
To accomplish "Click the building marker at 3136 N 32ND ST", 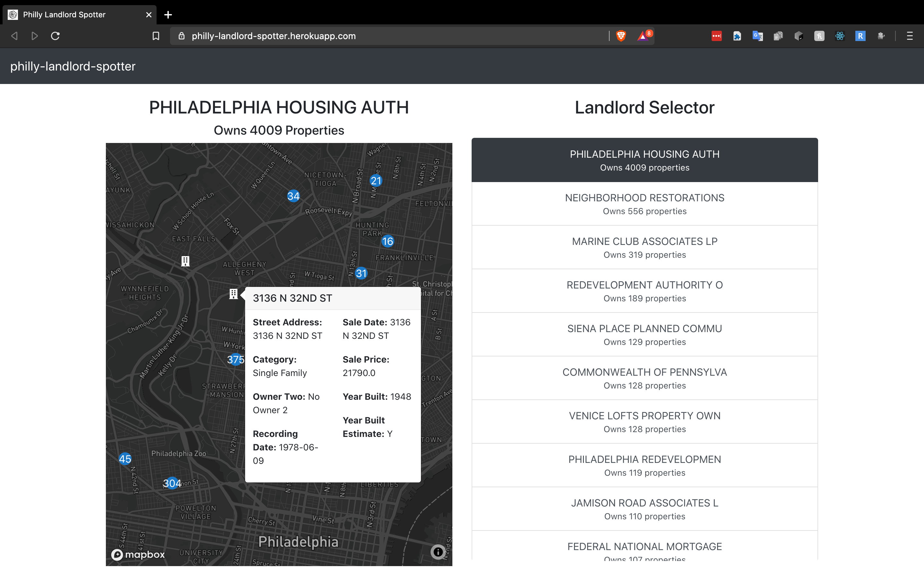I will click(x=233, y=294).
